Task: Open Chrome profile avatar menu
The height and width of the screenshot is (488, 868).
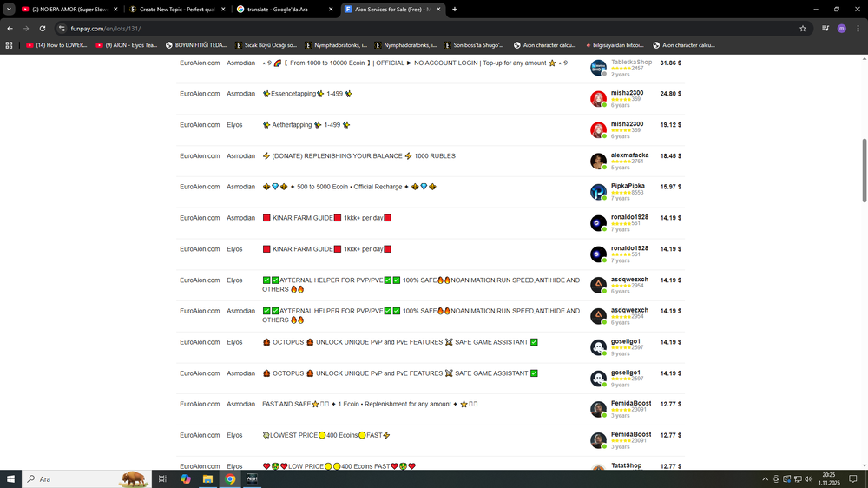Action: click(x=841, y=29)
